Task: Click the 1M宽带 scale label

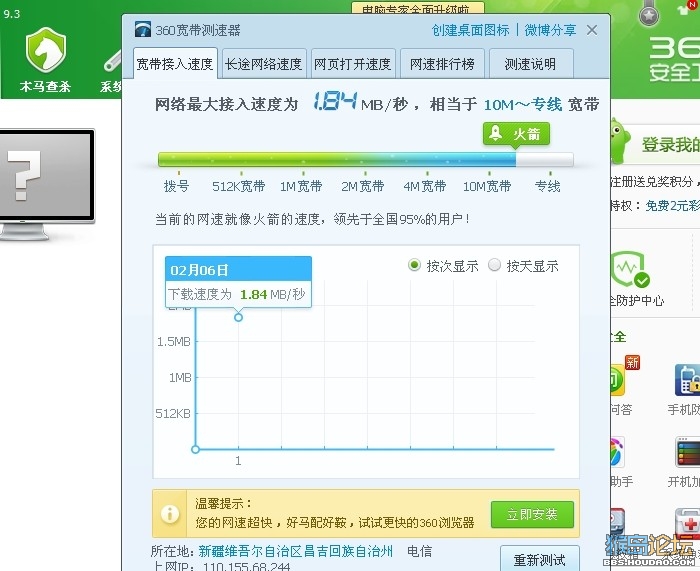Action: click(301, 186)
